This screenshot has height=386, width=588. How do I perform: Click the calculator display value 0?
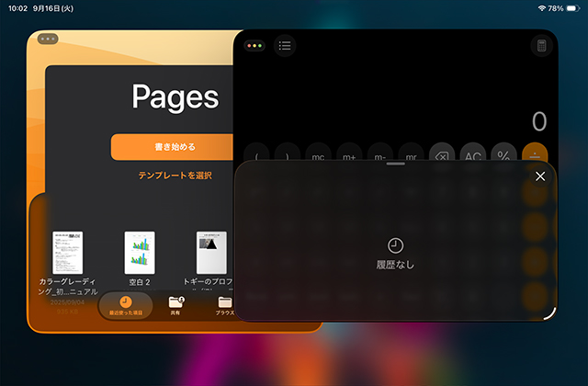pos(539,121)
